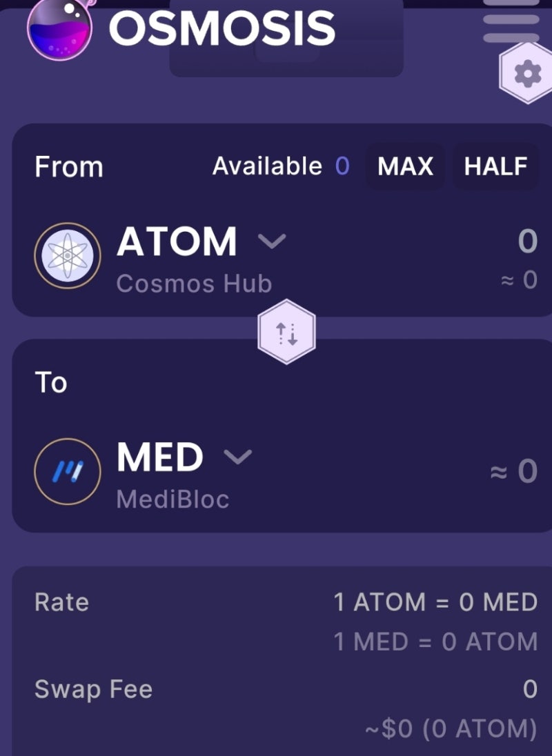The height and width of the screenshot is (756, 552).
Task: Click the ATOM token name
Action: [x=177, y=242]
